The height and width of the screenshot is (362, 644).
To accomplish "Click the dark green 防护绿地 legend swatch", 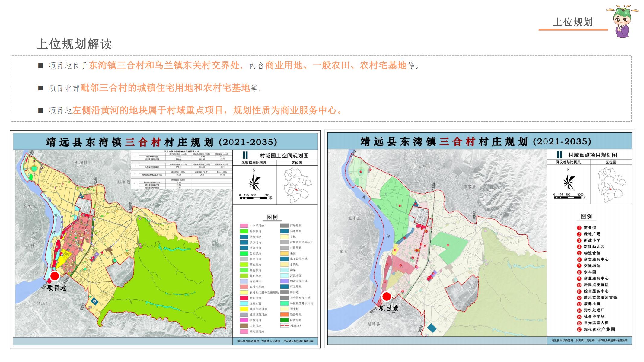I will pyautogui.click(x=284, y=320).
